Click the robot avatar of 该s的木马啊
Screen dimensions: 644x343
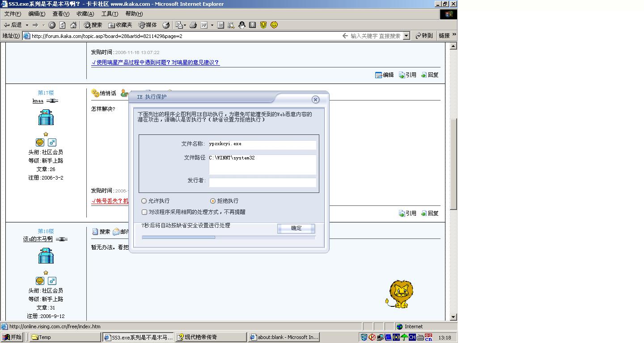tap(46, 256)
